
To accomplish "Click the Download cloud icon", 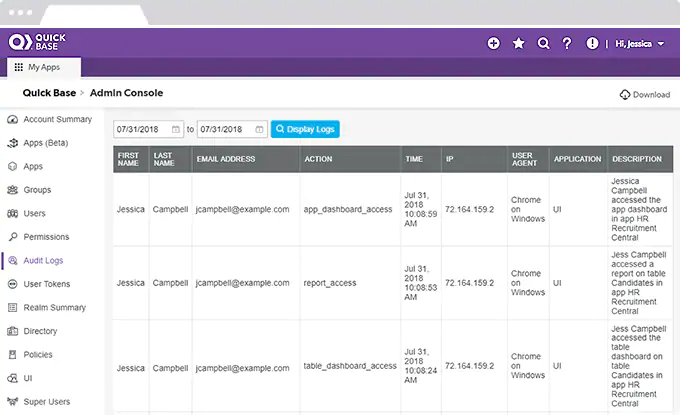I will pyautogui.click(x=625, y=95).
